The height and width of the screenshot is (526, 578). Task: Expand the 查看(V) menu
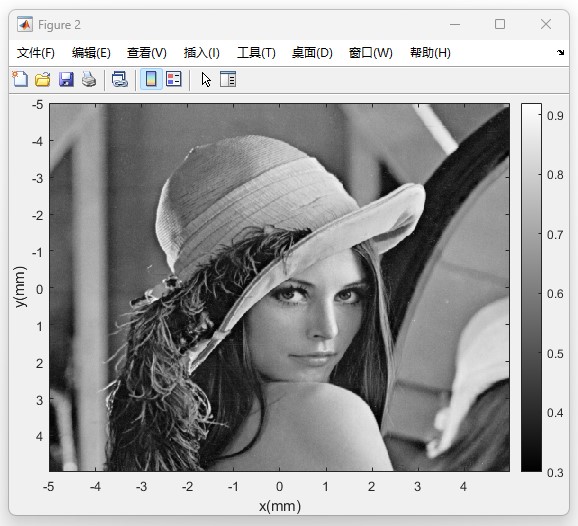pyautogui.click(x=147, y=53)
